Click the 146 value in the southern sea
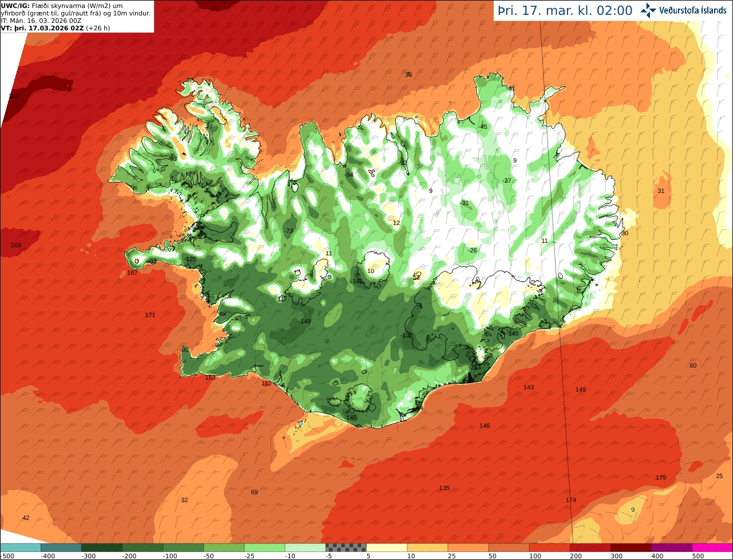Screen dimensions: 733x560 coord(484,425)
